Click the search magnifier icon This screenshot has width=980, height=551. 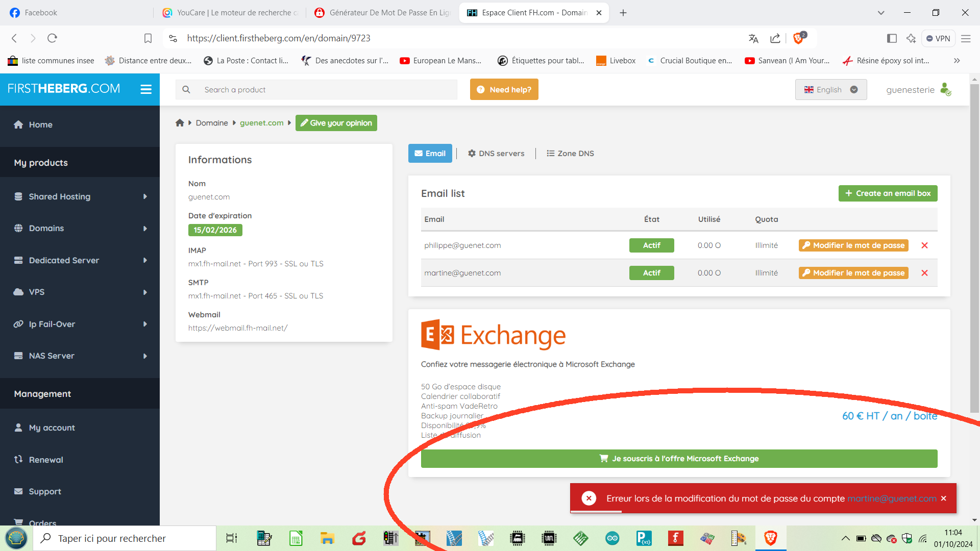click(x=186, y=90)
